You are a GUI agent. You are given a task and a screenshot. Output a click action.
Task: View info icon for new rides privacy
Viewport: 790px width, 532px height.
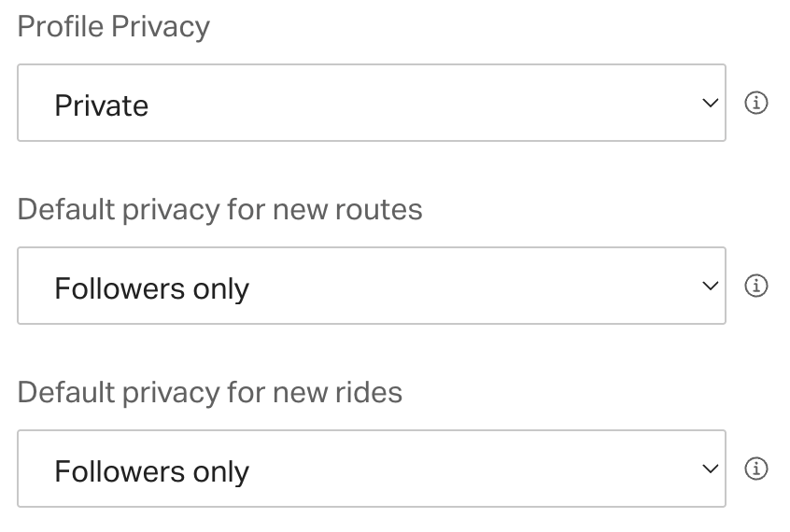point(755,469)
